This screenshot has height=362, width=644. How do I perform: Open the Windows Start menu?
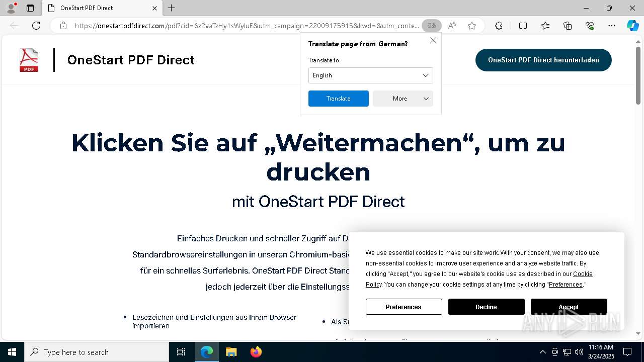click(x=12, y=352)
